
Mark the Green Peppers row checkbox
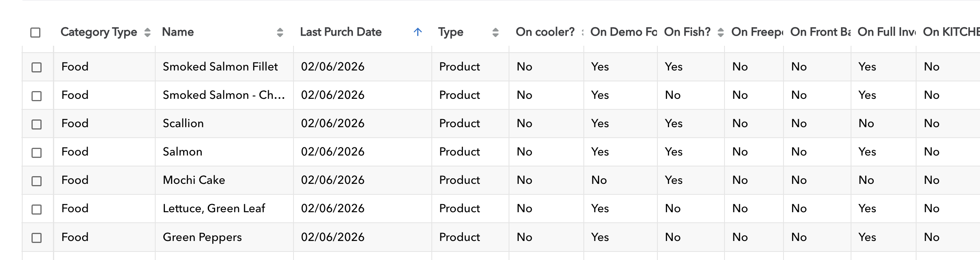click(x=37, y=238)
